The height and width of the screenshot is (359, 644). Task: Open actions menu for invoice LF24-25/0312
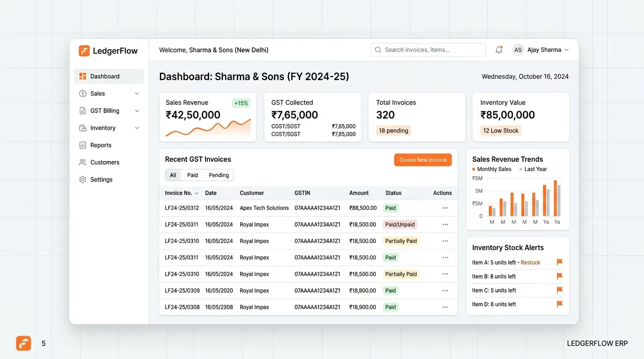445,208
